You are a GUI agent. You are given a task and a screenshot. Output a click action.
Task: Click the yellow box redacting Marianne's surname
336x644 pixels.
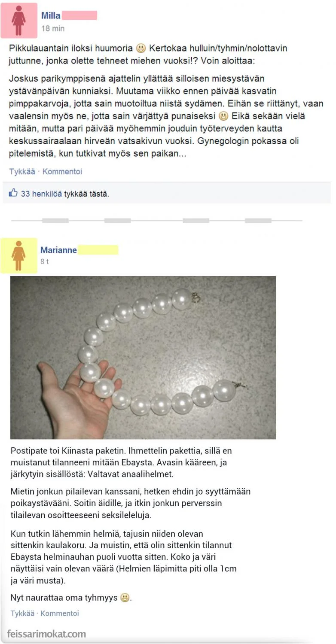(98, 250)
